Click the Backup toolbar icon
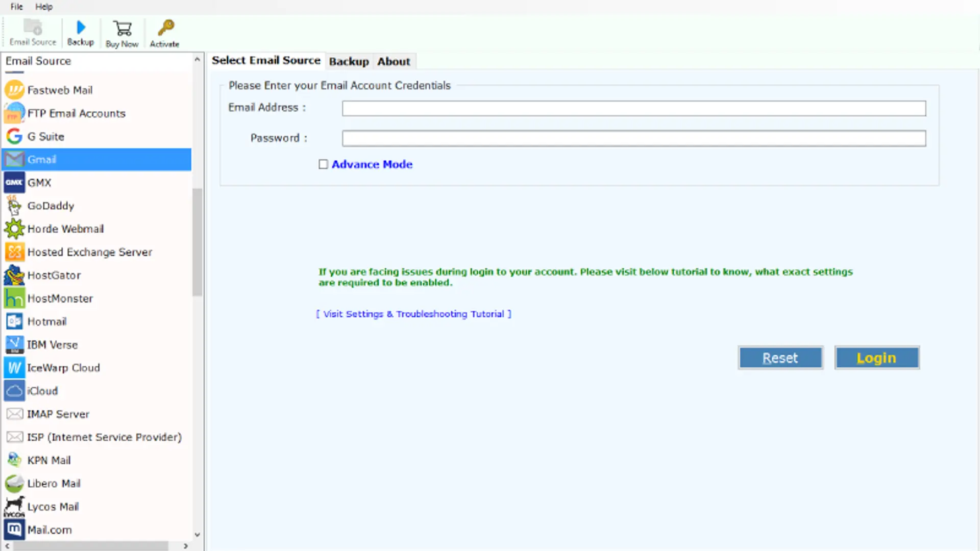This screenshot has width=980, height=551. coord(80,31)
